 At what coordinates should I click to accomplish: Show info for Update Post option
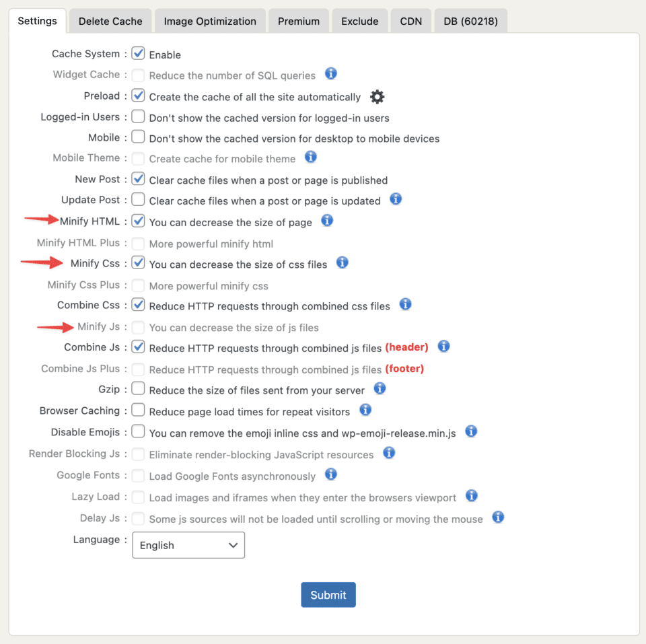point(396,199)
